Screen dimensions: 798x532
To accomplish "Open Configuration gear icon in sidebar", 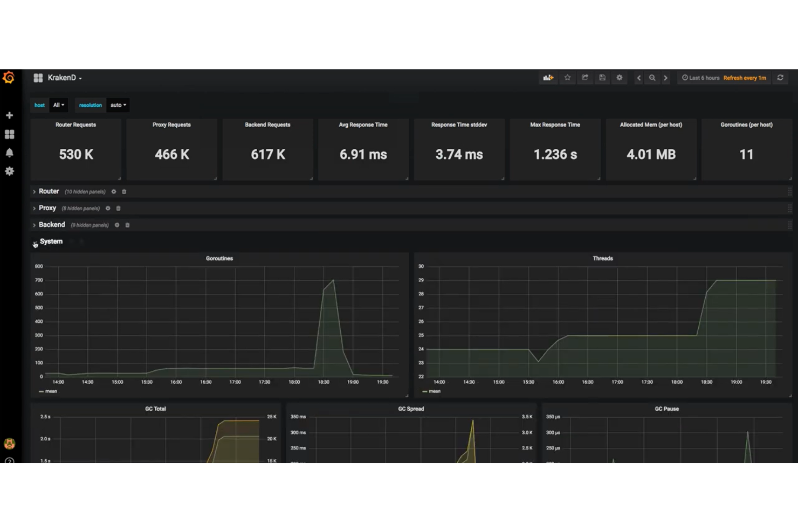I will (9, 171).
